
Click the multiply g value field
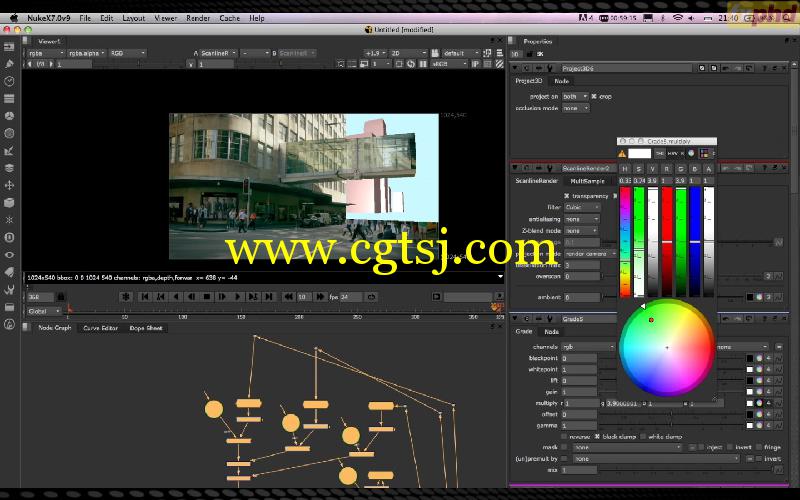tap(622, 403)
